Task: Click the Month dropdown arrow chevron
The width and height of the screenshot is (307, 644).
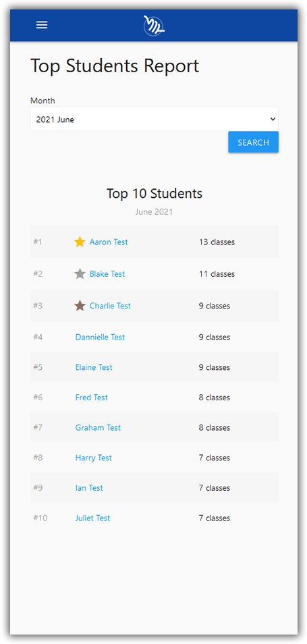Action: click(x=273, y=119)
